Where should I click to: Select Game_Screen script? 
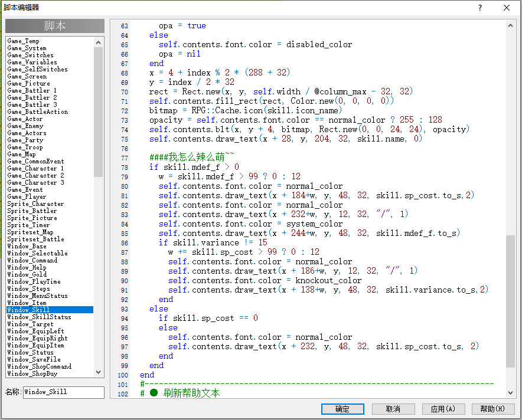coord(27,76)
